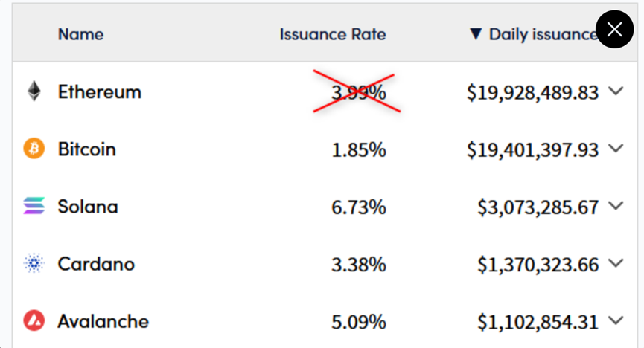
Task: Open the Solana name link
Action: 88,207
